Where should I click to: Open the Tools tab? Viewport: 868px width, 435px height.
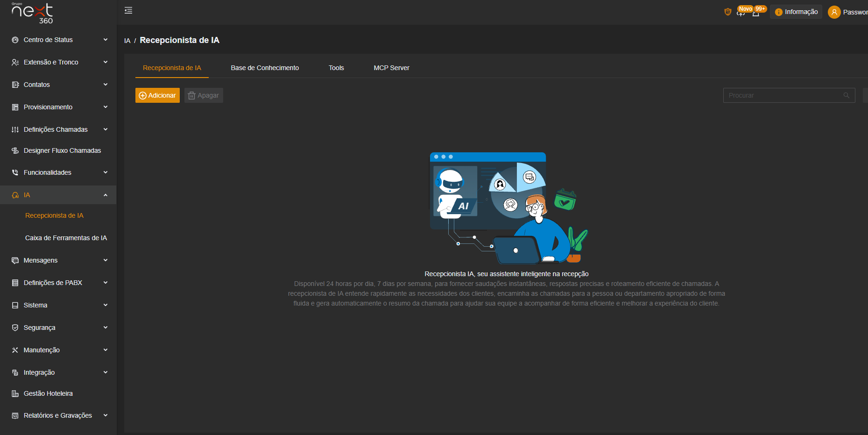pos(336,68)
